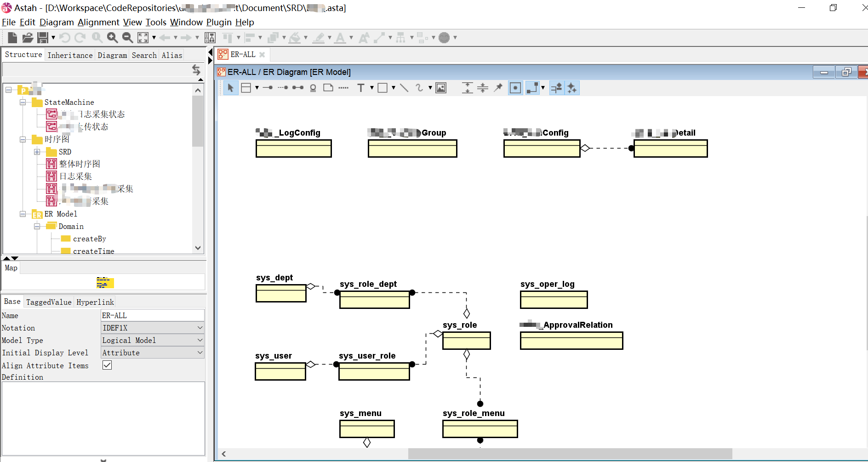The width and height of the screenshot is (868, 462).
Task: Select the Entity tool in diagram toolbar
Action: (246, 88)
